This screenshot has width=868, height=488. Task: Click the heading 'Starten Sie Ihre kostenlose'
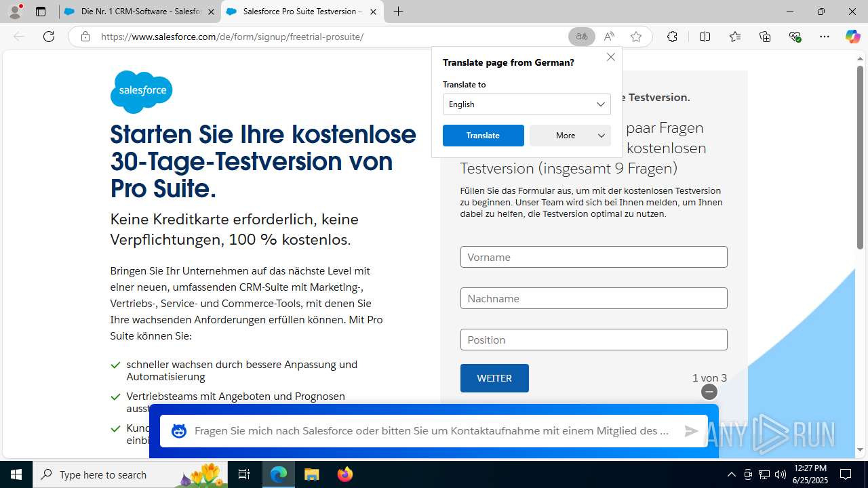(x=263, y=134)
